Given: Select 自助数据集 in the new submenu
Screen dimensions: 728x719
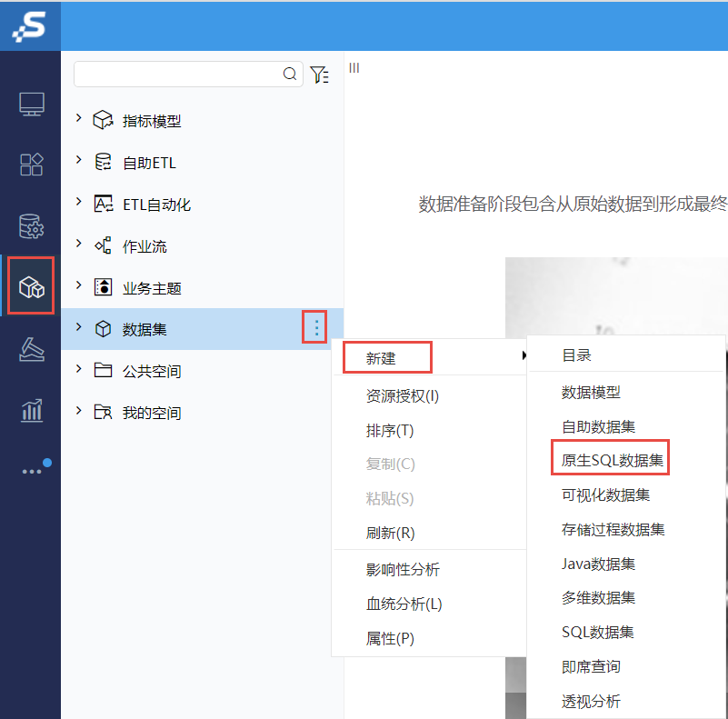Looking at the screenshot, I should [x=598, y=426].
